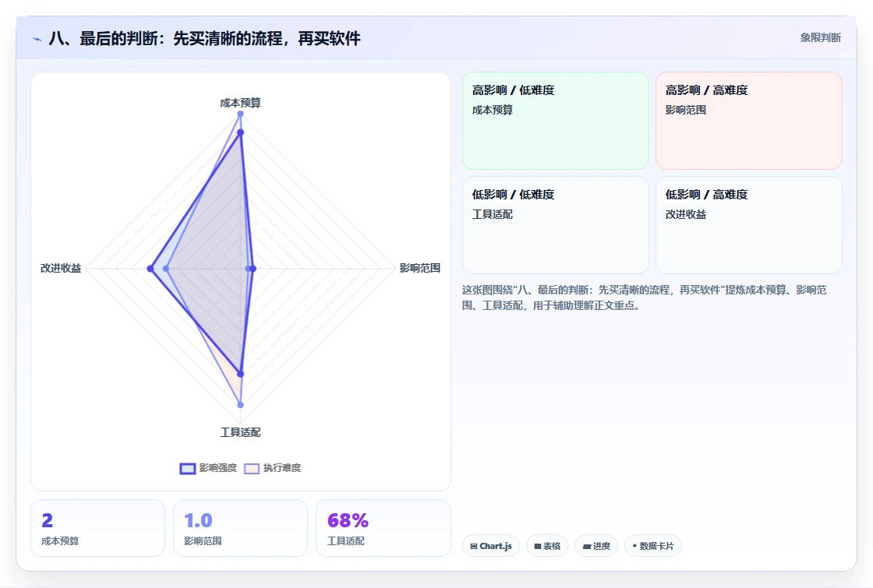
Task: Click the value 2 on the 成本预算 card
Action: click(48, 521)
